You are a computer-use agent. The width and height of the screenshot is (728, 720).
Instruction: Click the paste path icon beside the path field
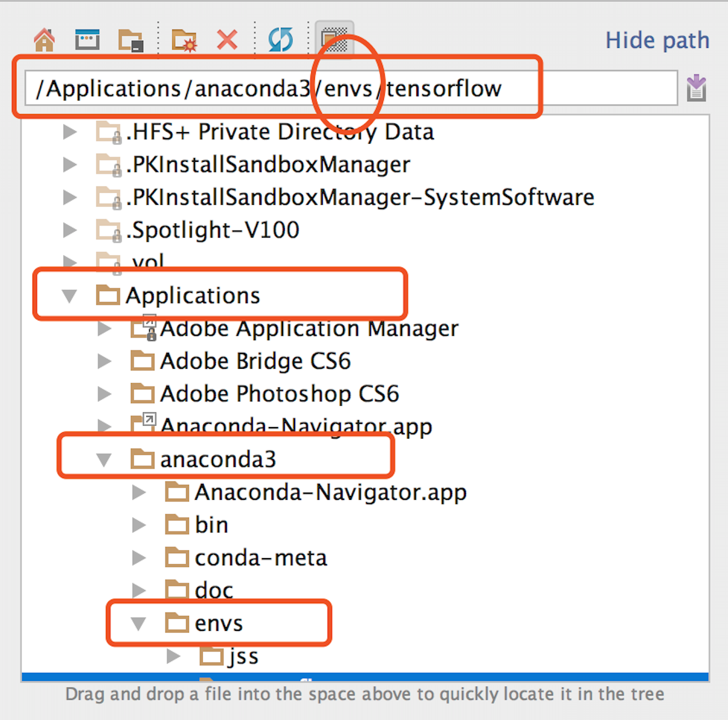(697, 87)
